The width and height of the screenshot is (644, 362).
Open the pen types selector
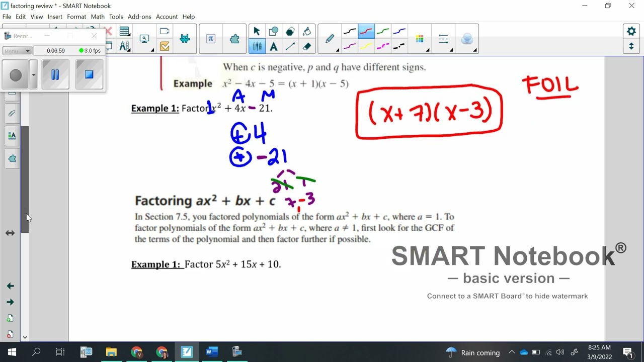(330, 39)
